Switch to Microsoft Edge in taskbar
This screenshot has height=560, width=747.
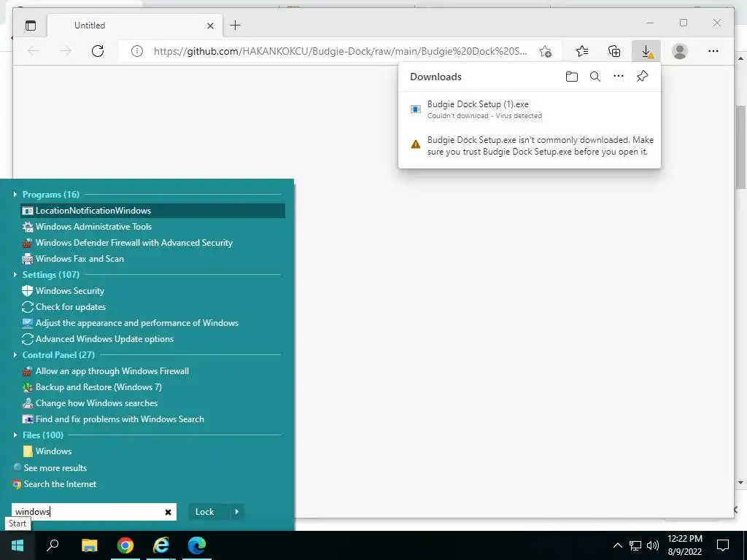197,545
